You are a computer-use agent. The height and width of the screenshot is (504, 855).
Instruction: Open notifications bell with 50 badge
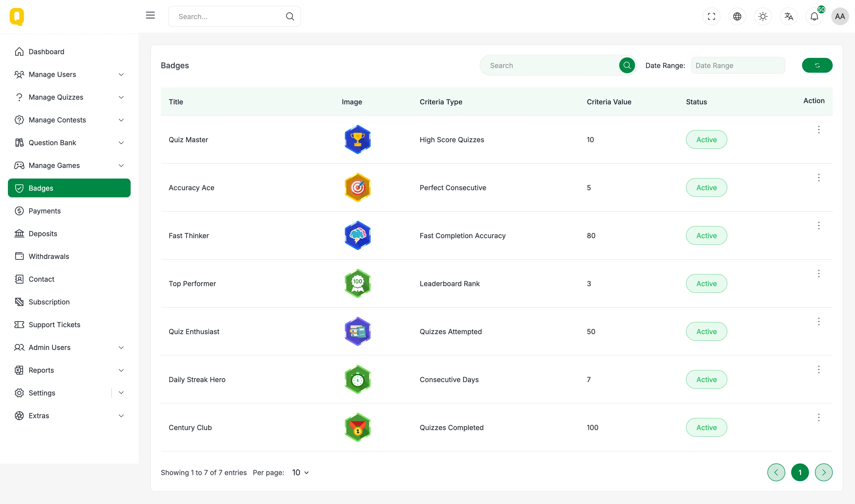click(814, 16)
